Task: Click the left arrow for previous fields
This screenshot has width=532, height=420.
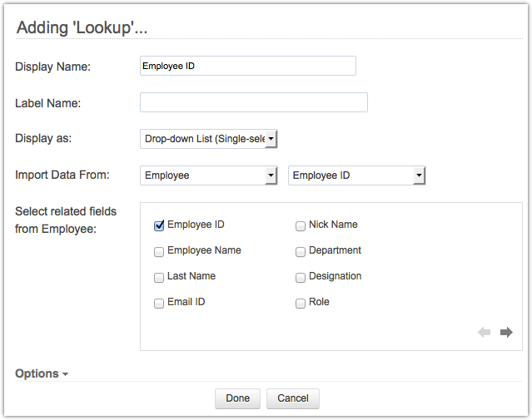Action: pos(485,333)
